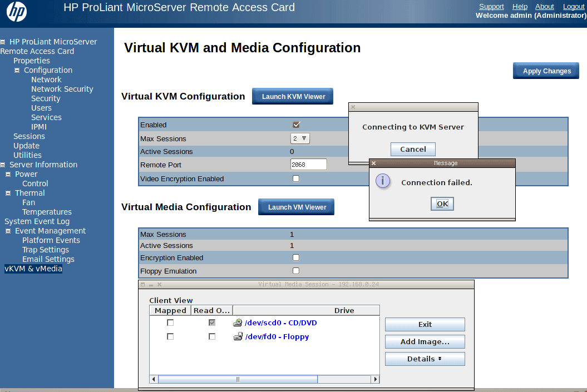The image size is (587, 392).
Task: Click Add Image button
Action: [x=425, y=341]
